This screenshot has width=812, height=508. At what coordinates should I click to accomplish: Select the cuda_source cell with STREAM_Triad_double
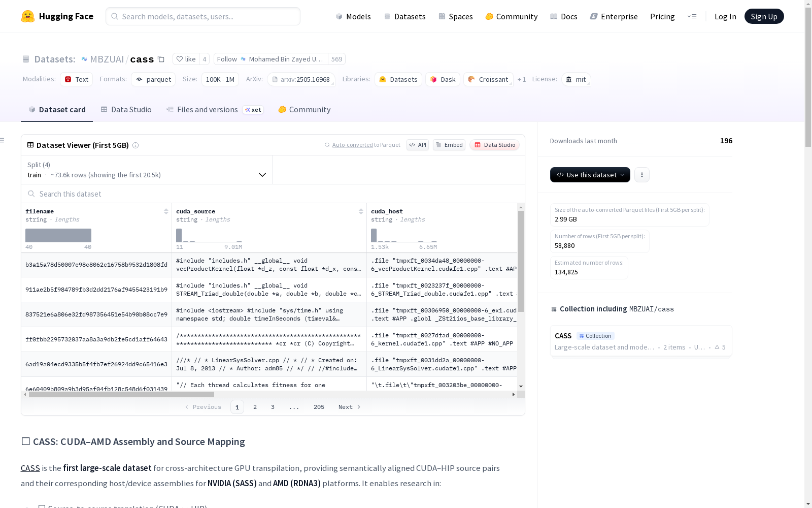click(269, 290)
